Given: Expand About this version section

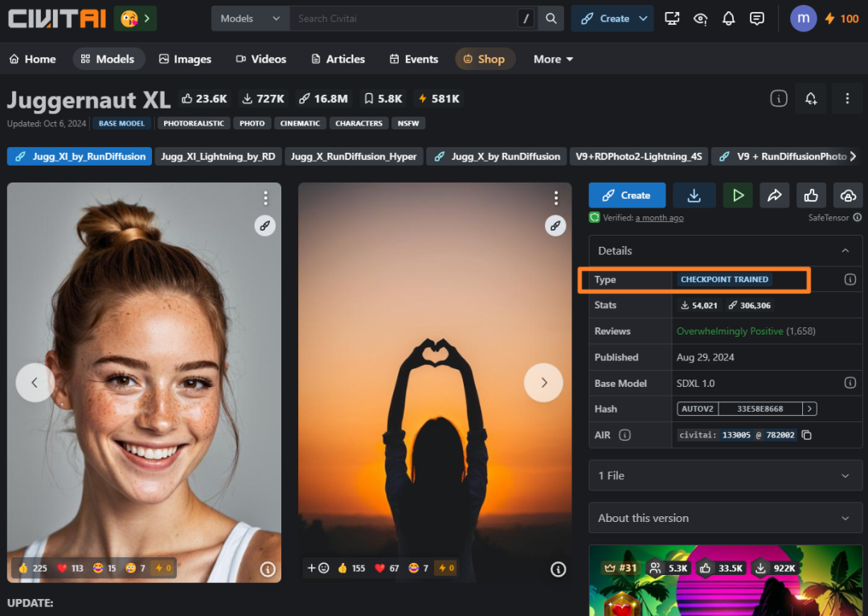Looking at the screenshot, I should click(725, 518).
